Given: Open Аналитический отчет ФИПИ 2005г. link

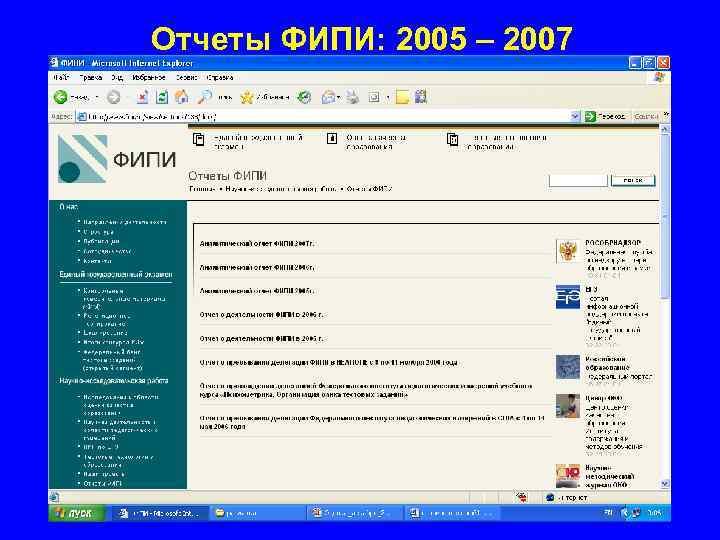Looking at the screenshot, I should (x=257, y=291).
